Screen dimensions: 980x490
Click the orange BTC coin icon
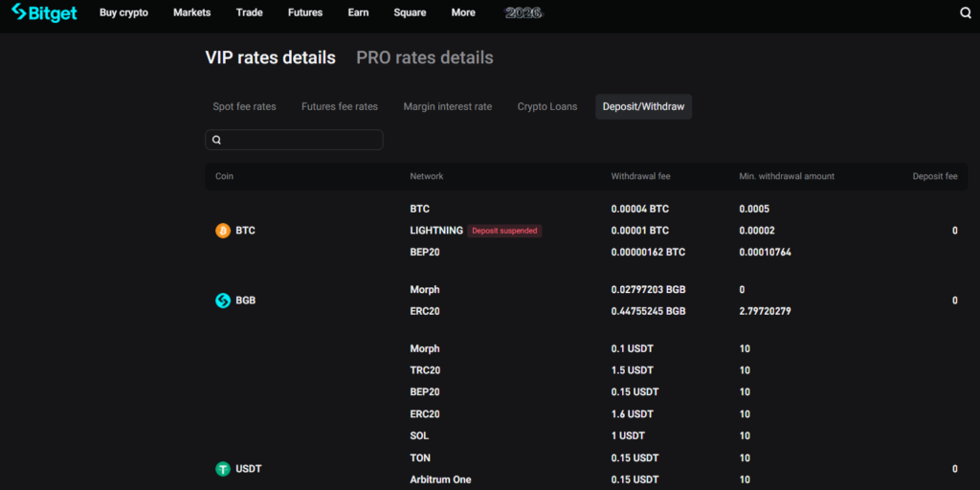pos(223,231)
